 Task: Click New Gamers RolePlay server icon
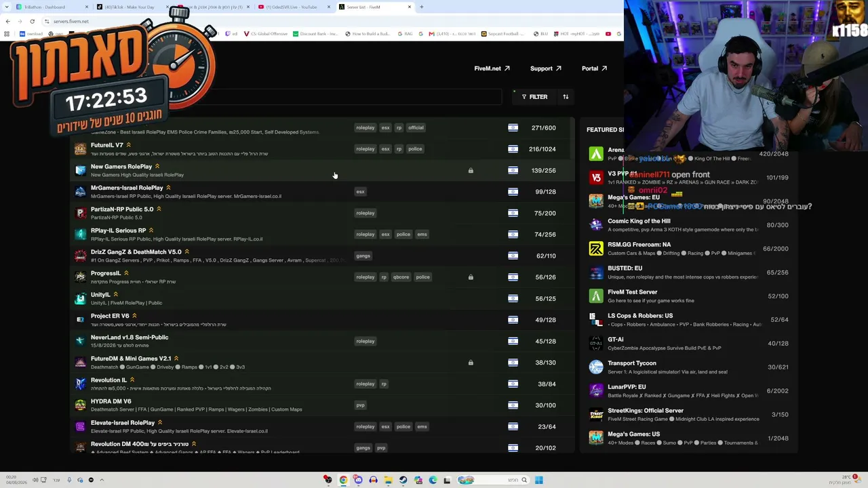(x=81, y=170)
